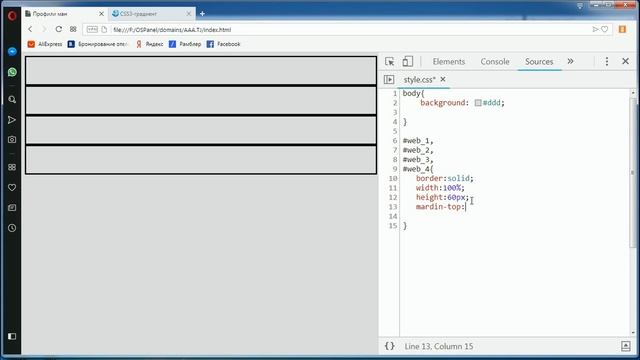Toggle the VPN badge in the address bar

tap(92, 29)
